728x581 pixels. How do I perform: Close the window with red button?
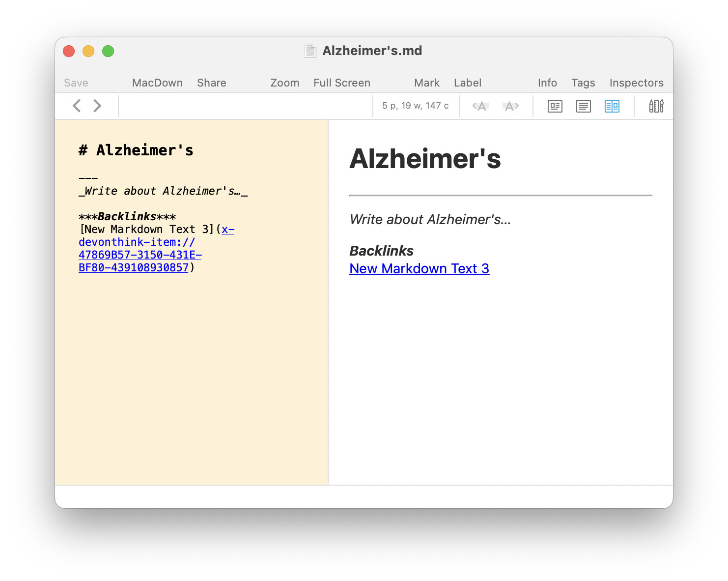[69, 51]
